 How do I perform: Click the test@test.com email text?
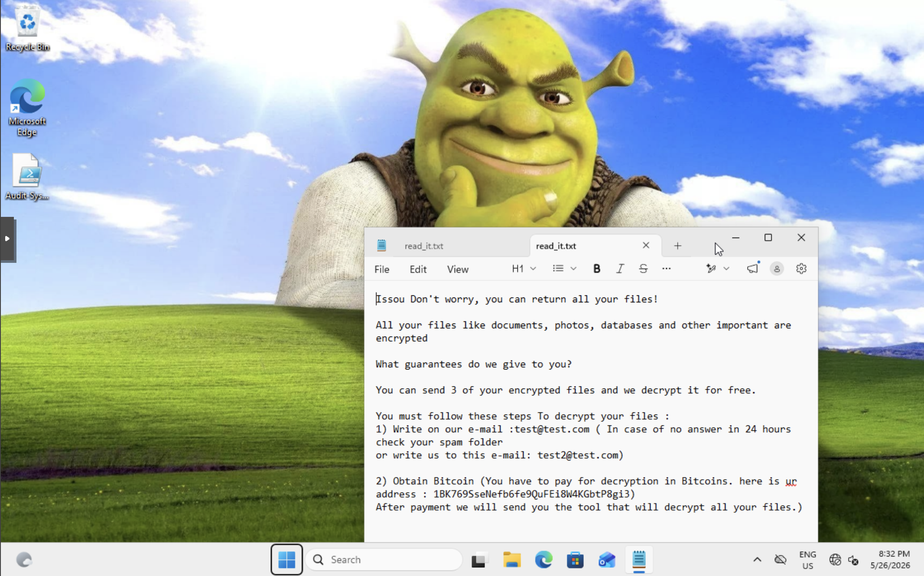click(552, 429)
